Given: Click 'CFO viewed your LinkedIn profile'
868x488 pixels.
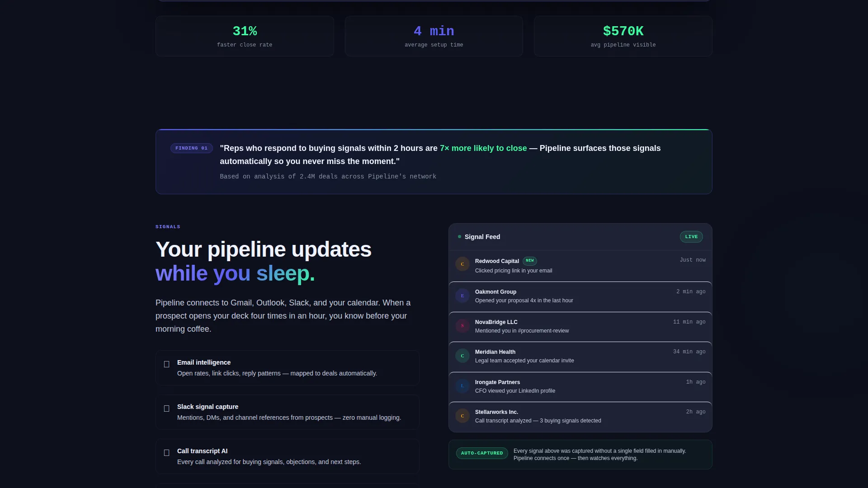Looking at the screenshot, I should (515, 391).
